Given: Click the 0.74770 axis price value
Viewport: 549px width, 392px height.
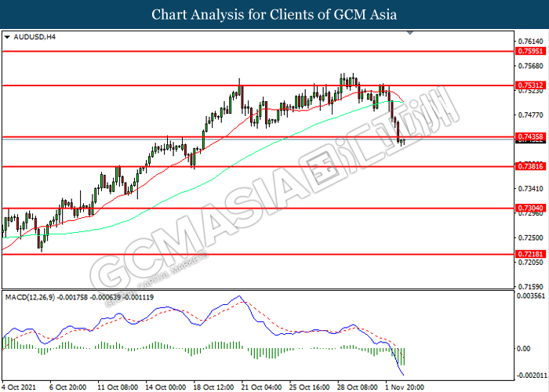Looking at the screenshot, I should click(x=531, y=114).
